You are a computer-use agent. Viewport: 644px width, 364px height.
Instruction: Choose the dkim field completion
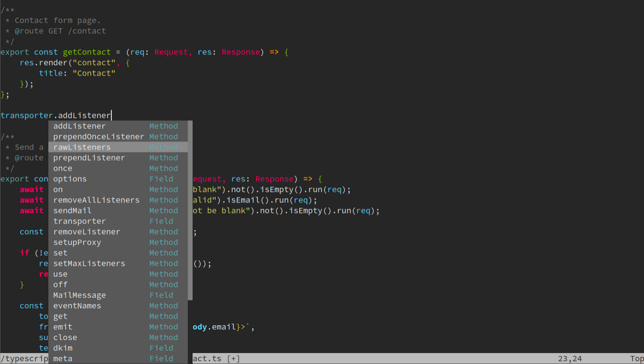pos(63,348)
